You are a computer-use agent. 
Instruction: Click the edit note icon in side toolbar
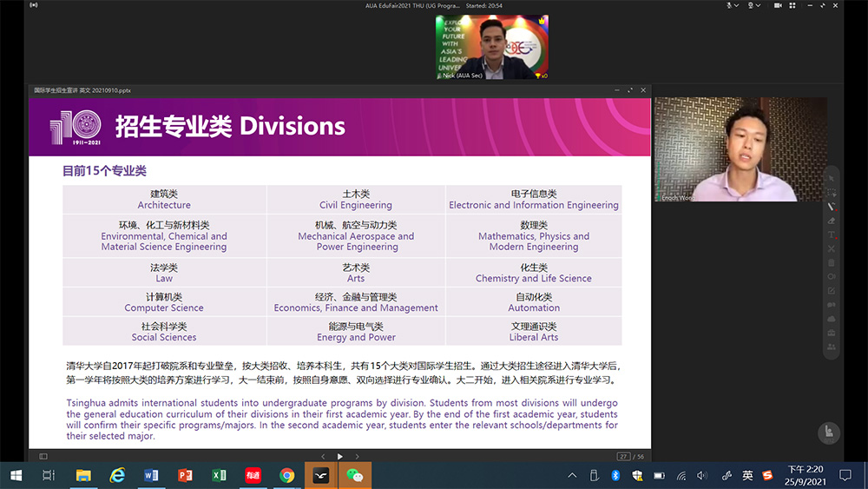(832, 291)
